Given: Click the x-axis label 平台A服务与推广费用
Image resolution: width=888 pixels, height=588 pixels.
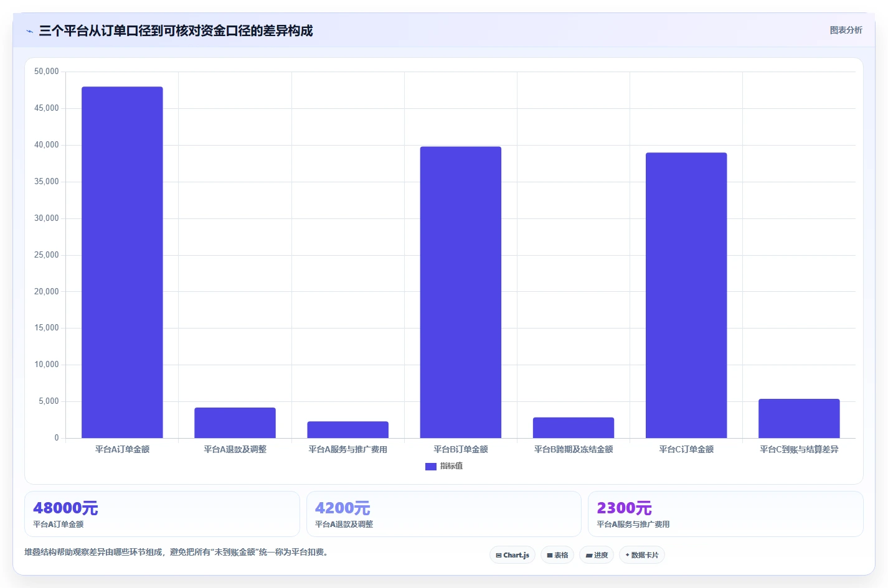Looking at the screenshot, I should (x=347, y=449).
